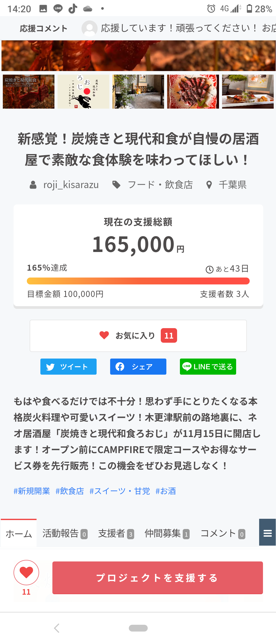Send via the LINEで送る button
Image resolution: width=276 pixels, height=644 pixels.
(x=208, y=367)
